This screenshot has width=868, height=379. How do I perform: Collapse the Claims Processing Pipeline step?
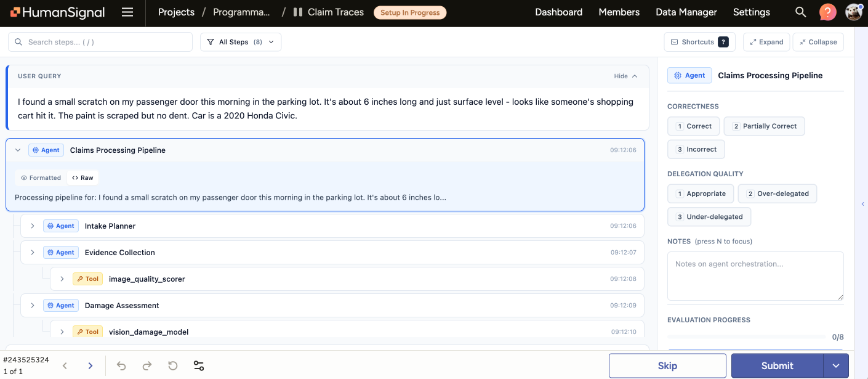(x=18, y=150)
